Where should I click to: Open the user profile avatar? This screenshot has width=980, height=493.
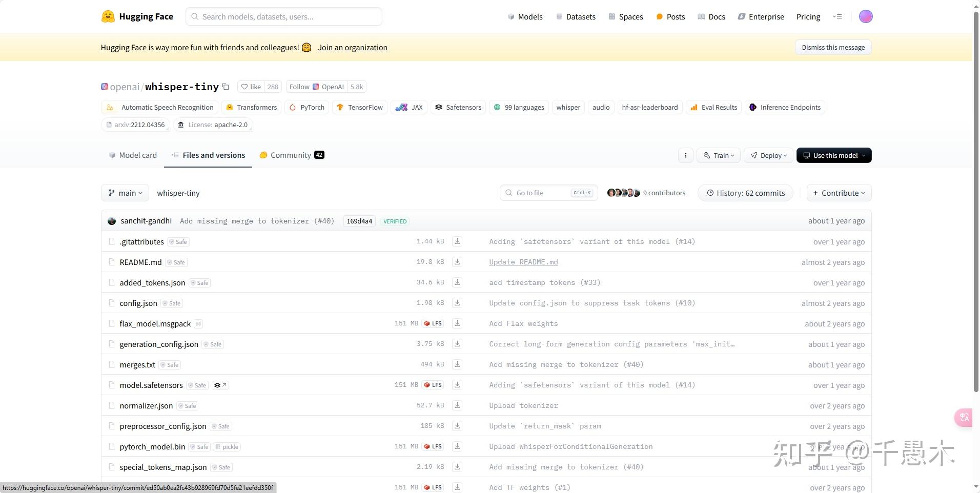pos(866,16)
